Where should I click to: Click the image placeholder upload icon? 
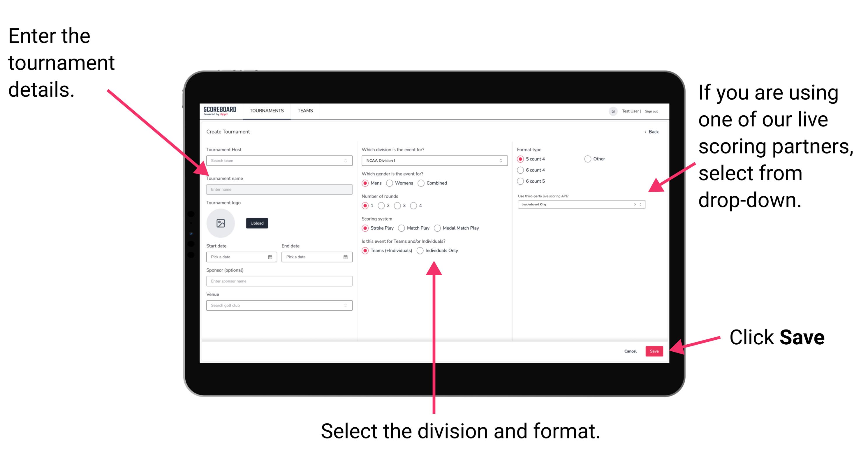click(x=221, y=223)
